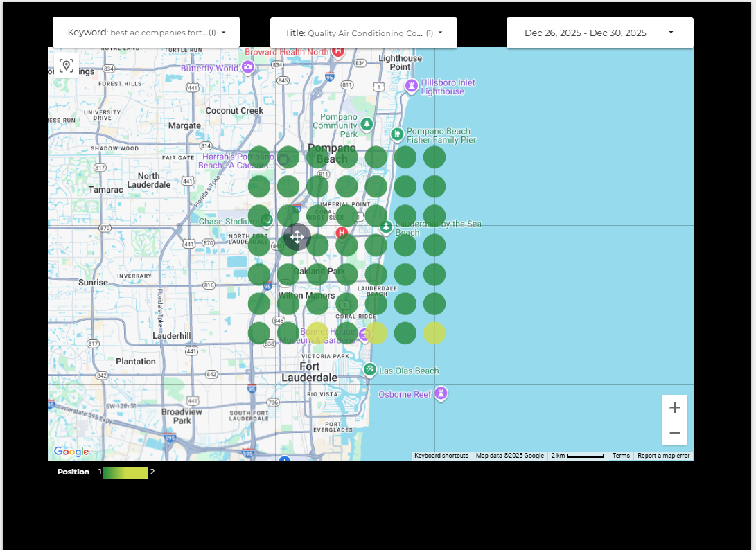
Task: Click Pompano Beach Fisher Family Pier icon
Action: click(x=397, y=134)
